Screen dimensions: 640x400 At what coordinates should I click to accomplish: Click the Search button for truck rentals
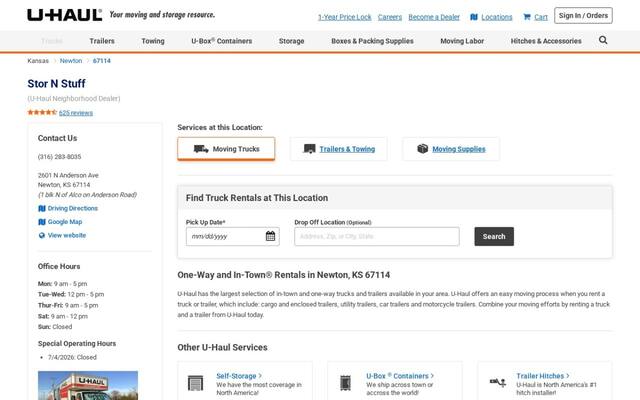point(494,236)
